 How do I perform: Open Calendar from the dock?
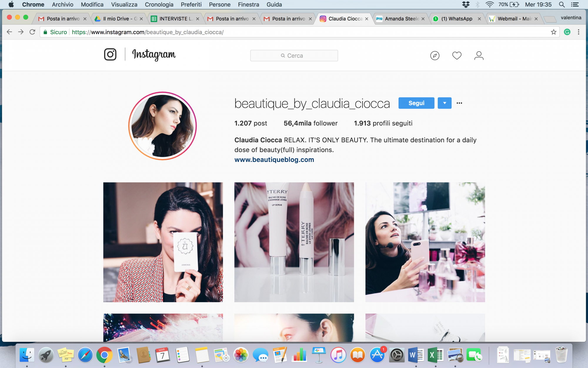click(x=162, y=355)
